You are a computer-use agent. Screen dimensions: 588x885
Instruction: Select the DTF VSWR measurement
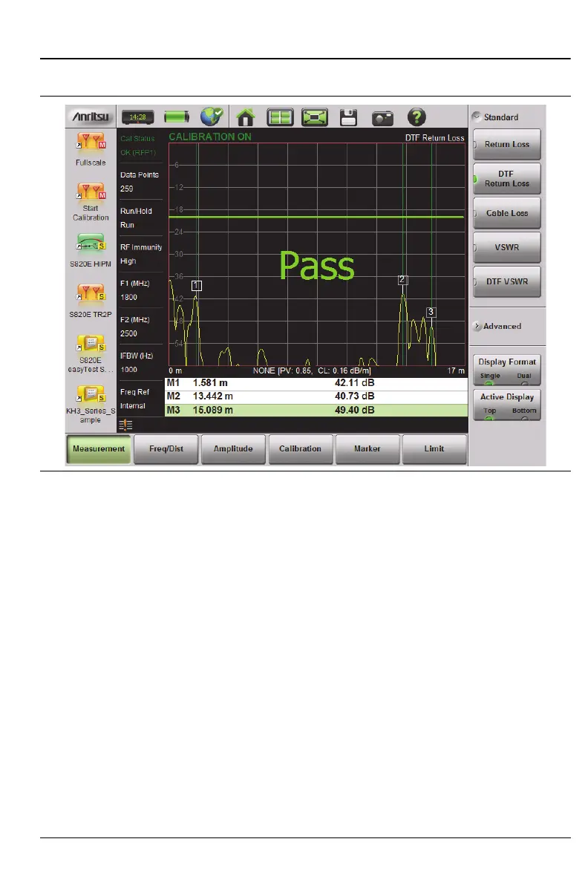click(507, 281)
